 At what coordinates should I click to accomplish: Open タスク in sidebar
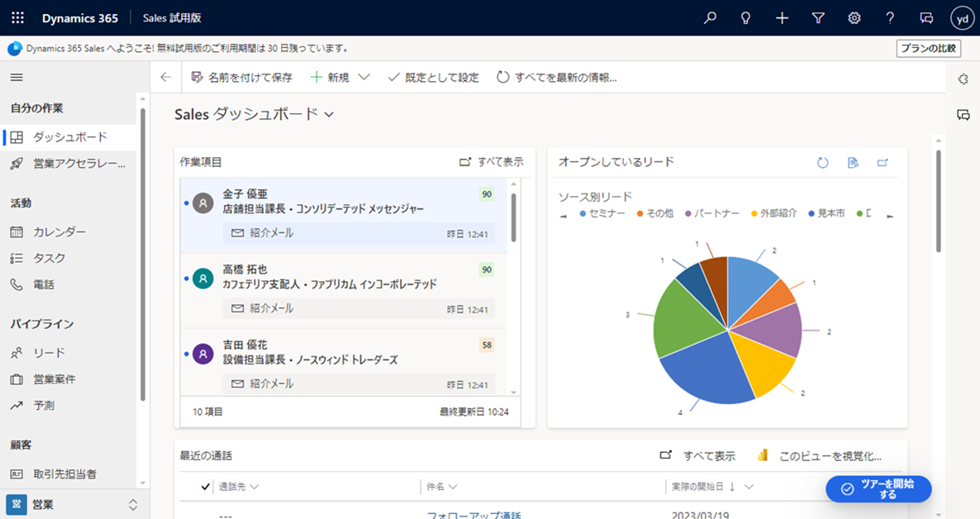pos(69,258)
